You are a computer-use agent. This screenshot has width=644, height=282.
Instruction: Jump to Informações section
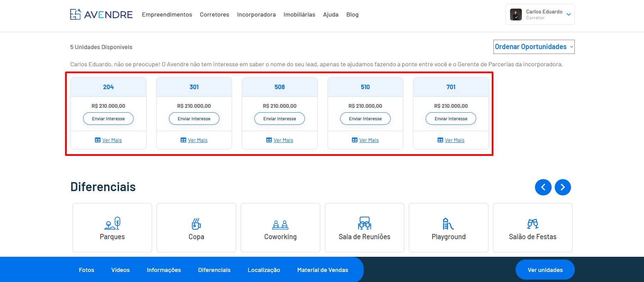pos(164,270)
